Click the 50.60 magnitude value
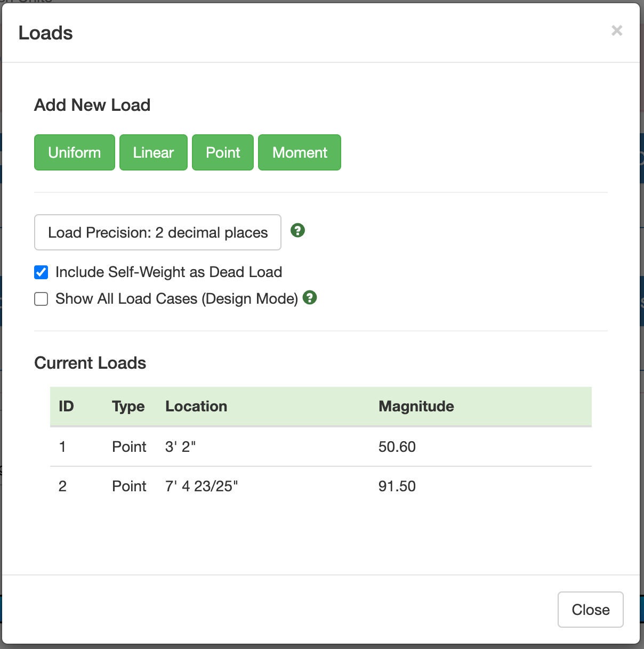The image size is (644, 649). [x=397, y=447]
